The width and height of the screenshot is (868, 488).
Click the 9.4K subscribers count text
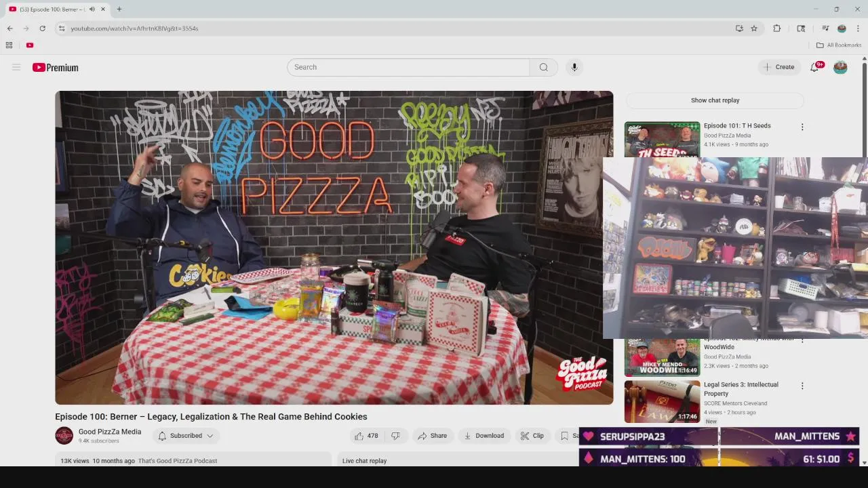click(x=98, y=441)
